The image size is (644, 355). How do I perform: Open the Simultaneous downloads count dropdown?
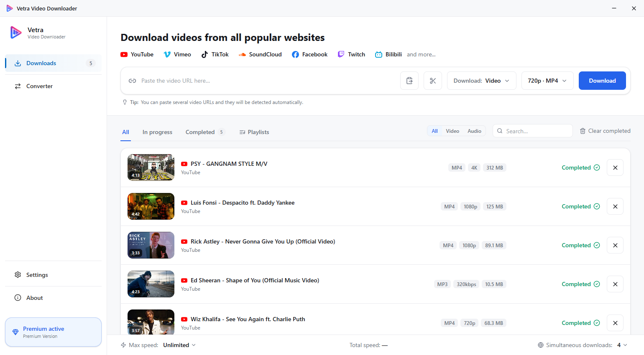[x=622, y=345]
